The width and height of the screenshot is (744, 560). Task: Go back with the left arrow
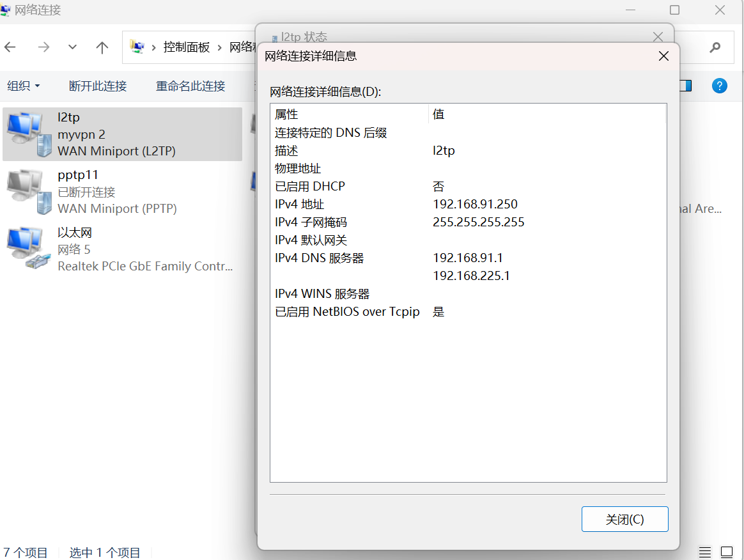(10, 47)
